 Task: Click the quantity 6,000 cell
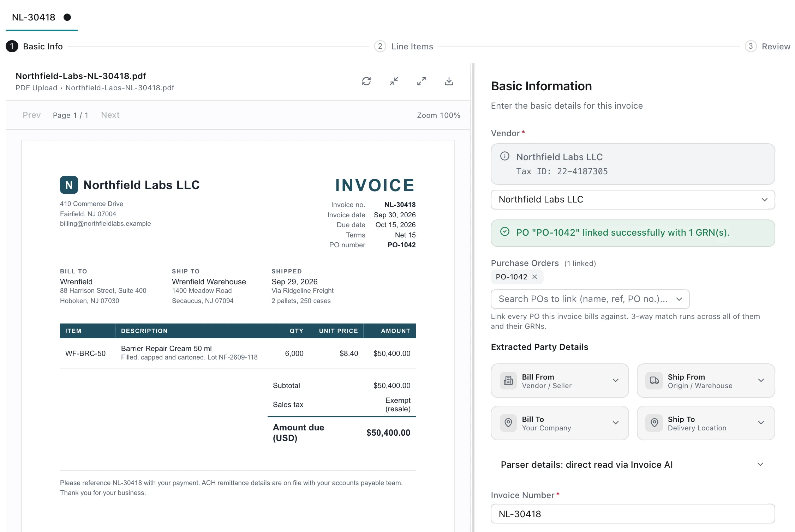(294, 353)
